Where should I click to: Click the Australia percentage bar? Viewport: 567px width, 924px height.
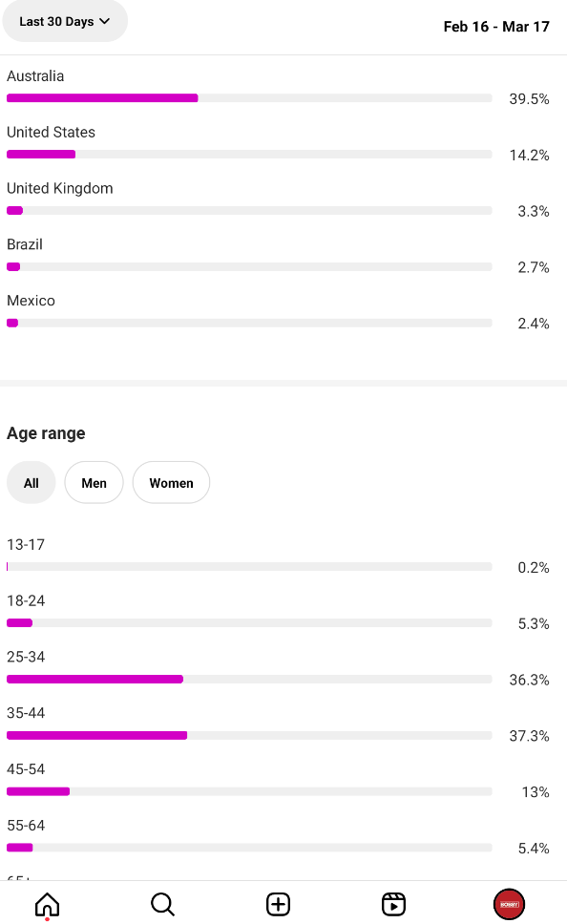249,97
